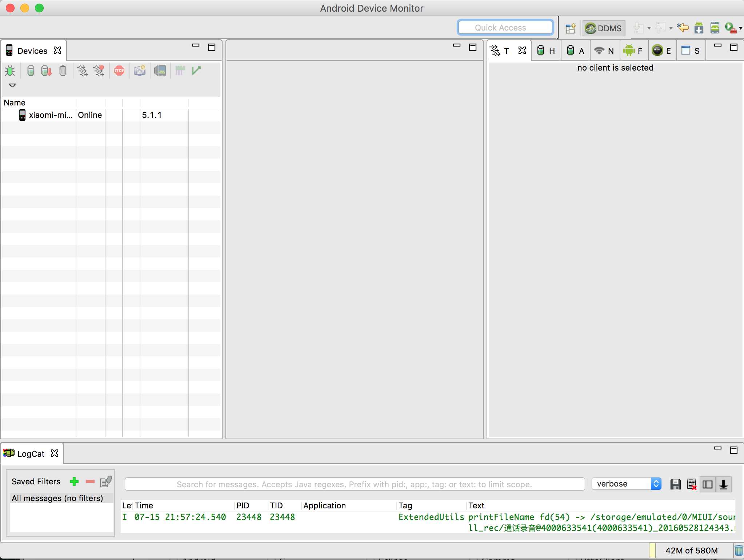Click the Cause GC trash can icon
This screenshot has width=744, height=560.
point(63,71)
